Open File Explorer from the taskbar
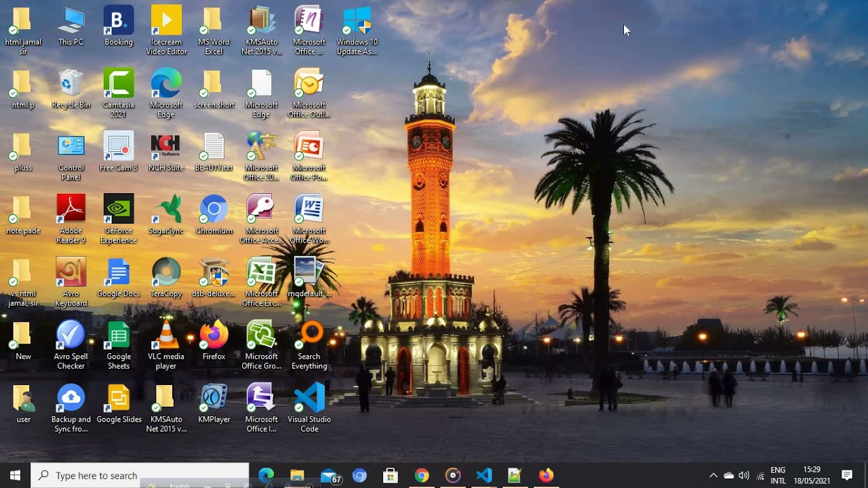The image size is (868, 488). pyautogui.click(x=297, y=475)
